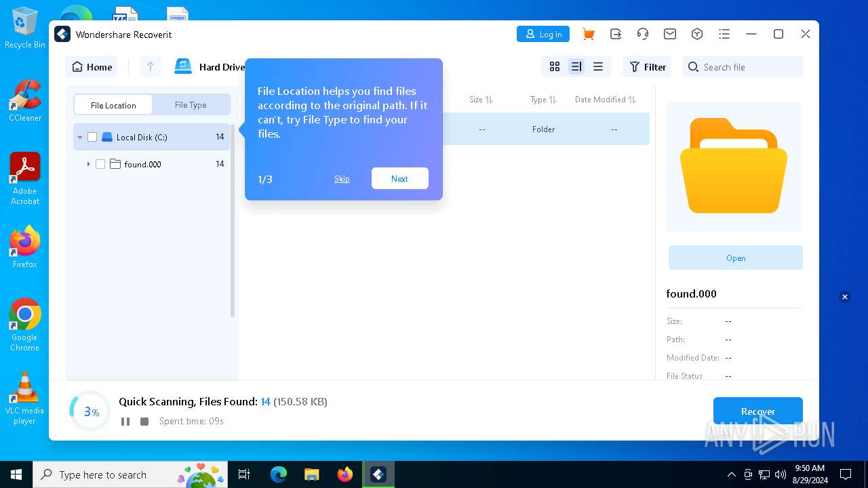Image resolution: width=868 pixels, height=488 pixels.
Task: Open File Explorer from the taskbar
Action: (311, 474)
